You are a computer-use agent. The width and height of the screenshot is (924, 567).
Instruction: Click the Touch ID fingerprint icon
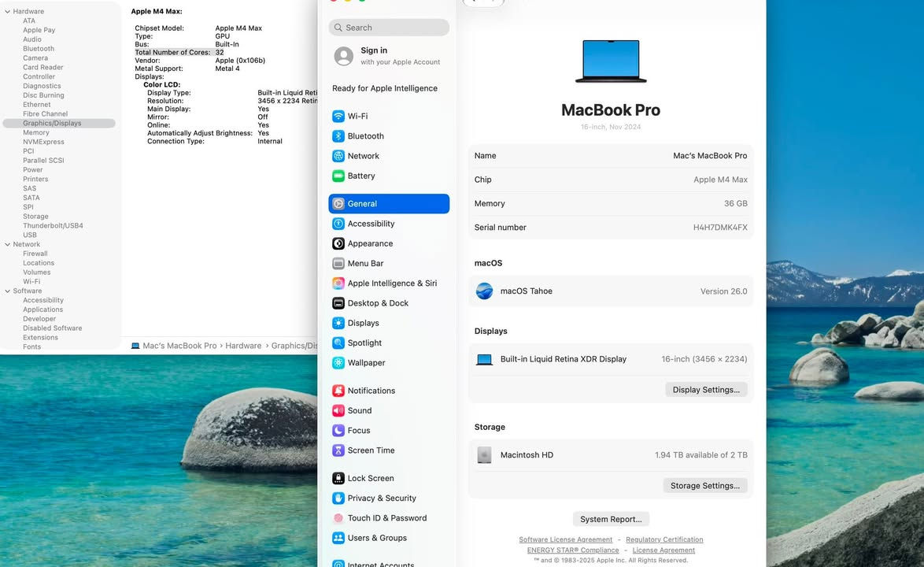click(x=338, y=518)
